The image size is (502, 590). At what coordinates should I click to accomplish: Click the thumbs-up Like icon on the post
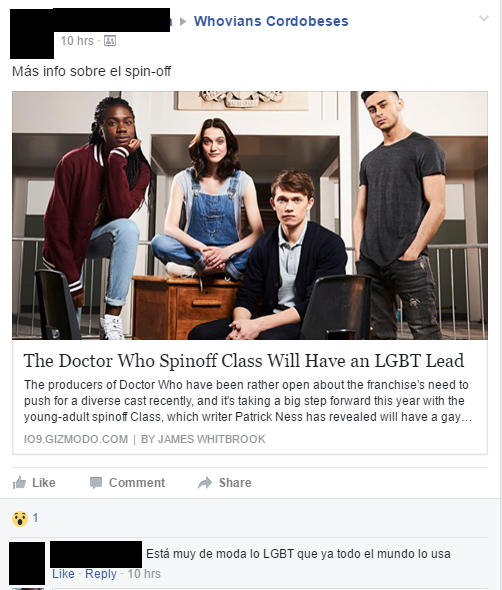click(x=19, y=482)
